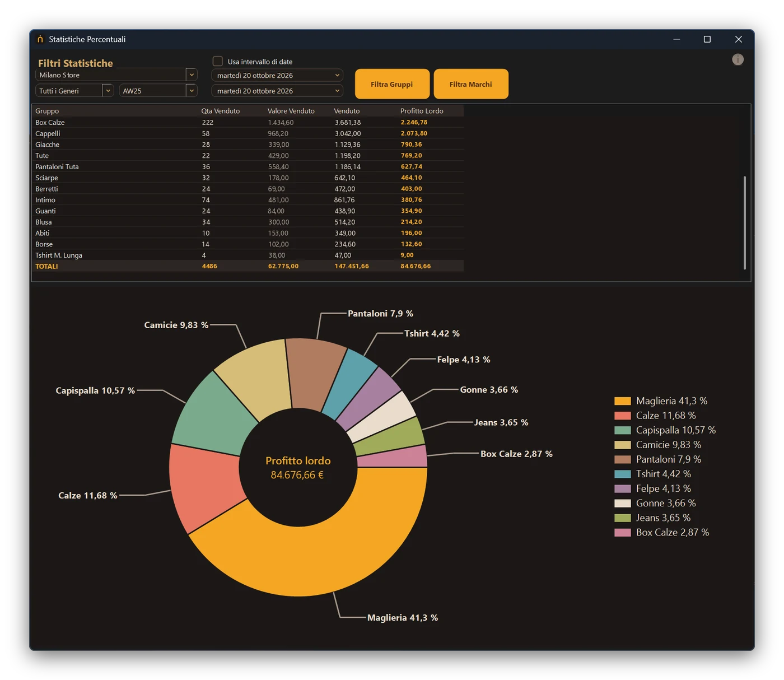The image size is (784, 680).
Task: Maximize the Statistiche Percentuali window
Action: 707,39
